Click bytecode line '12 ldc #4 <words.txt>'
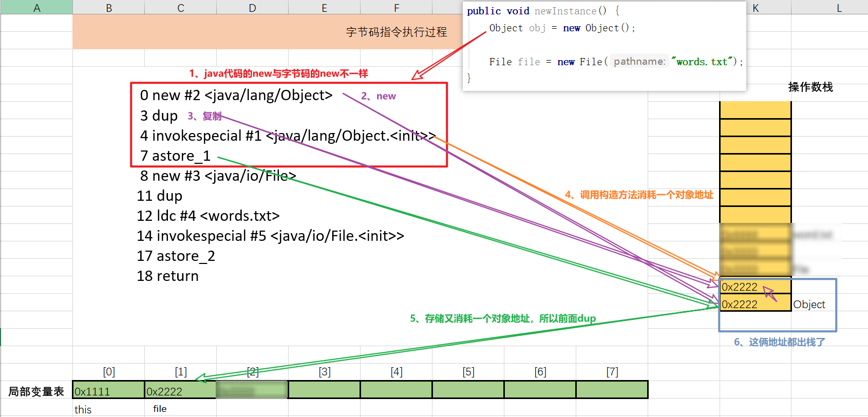This screenshot has height=417, width=868. [208, 216]
